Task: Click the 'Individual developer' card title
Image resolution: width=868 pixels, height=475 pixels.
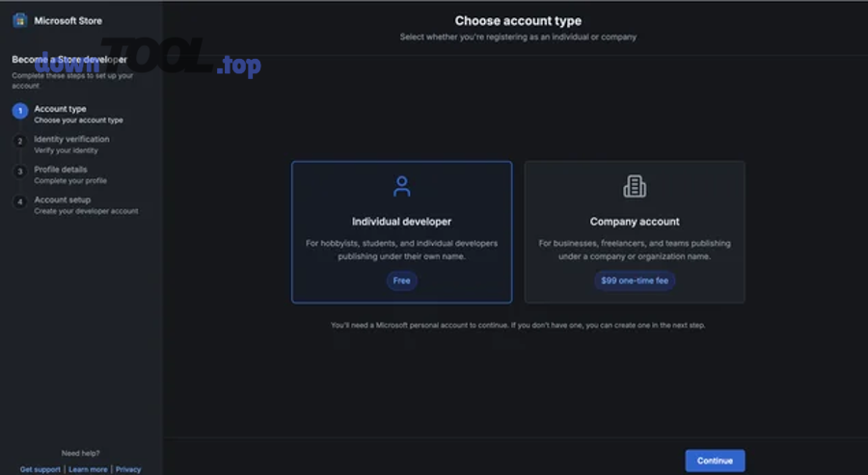Action: point(401,222)
